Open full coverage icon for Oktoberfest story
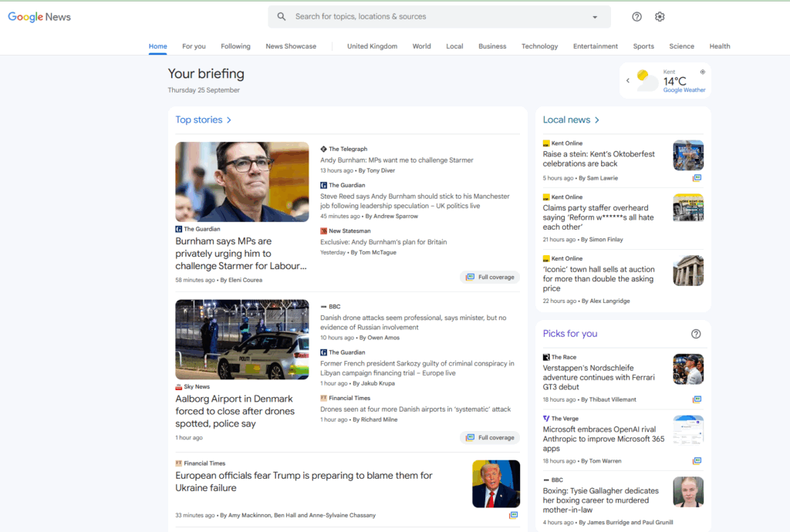 [697, 178]
